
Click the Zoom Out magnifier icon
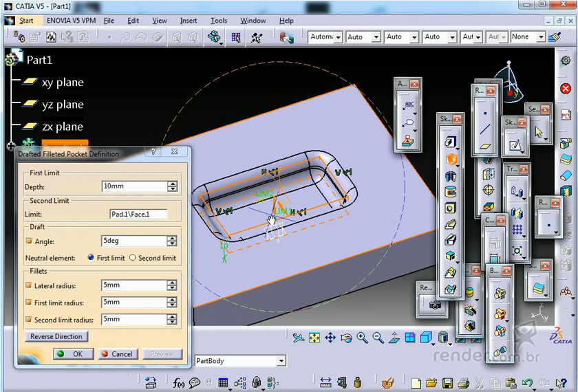(x=378, y=338)
